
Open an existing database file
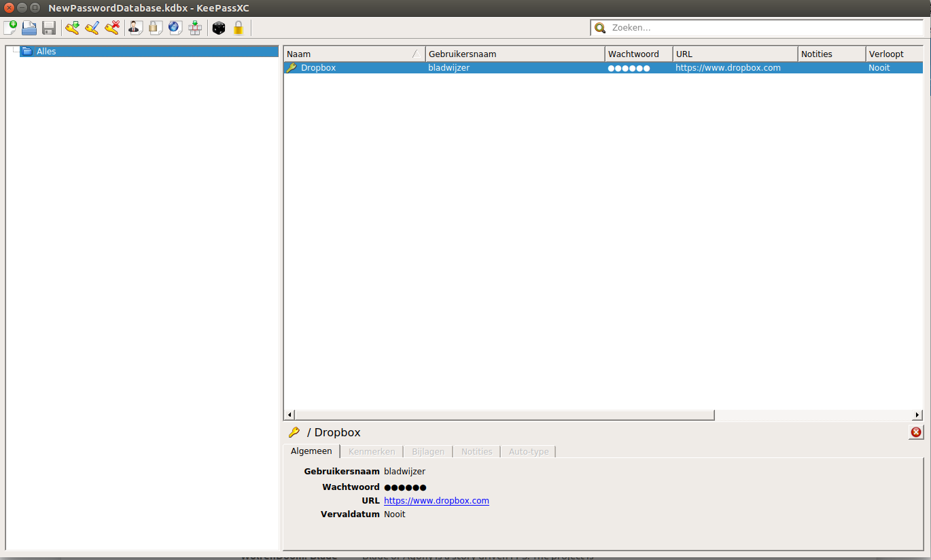pos(29,28)
